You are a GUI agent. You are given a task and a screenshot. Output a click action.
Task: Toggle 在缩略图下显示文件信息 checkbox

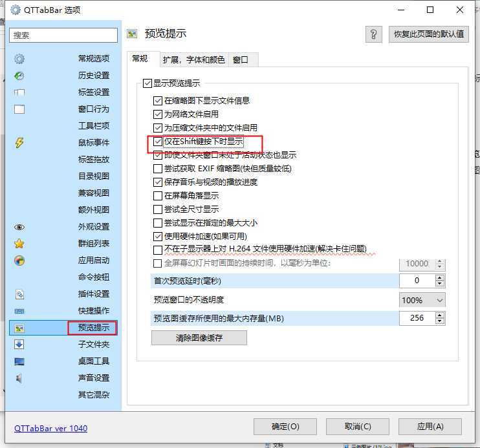tap(157, 101)
